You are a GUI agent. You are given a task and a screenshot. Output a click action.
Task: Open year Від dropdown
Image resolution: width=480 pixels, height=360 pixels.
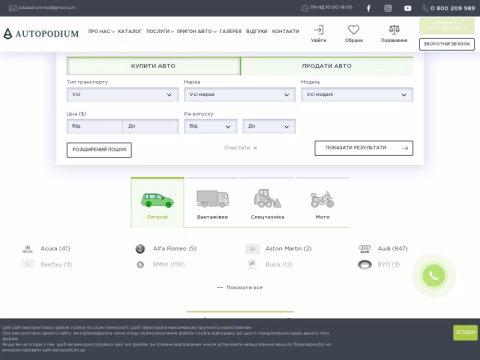[x=211, y=126]
